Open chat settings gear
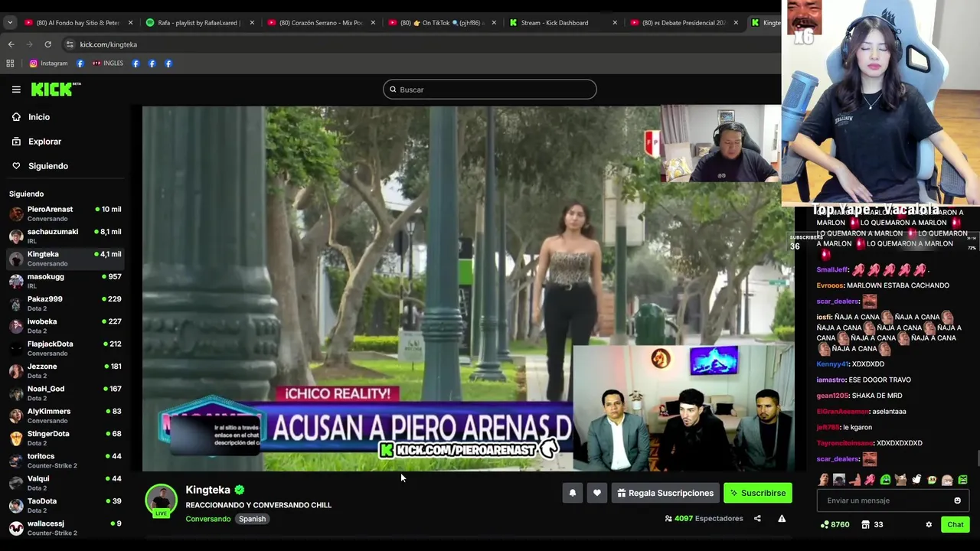Screen dimensions: 980x551 point(929,525)
